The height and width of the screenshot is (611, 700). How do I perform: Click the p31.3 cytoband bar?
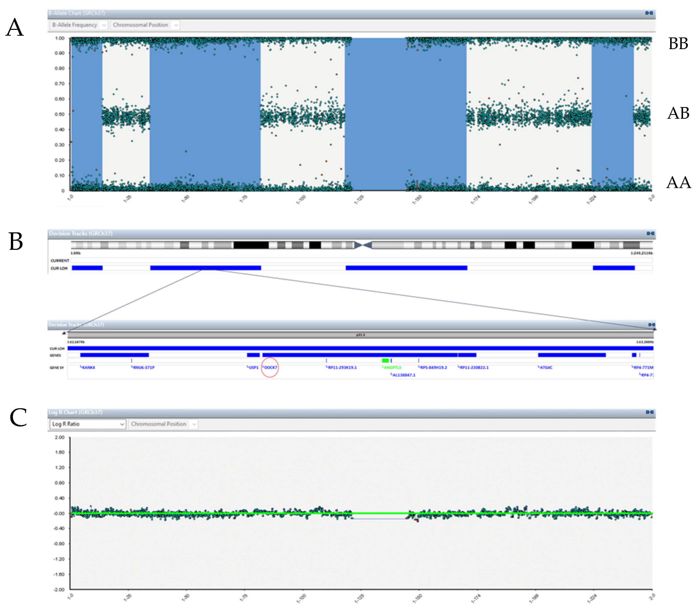(360, 335)
